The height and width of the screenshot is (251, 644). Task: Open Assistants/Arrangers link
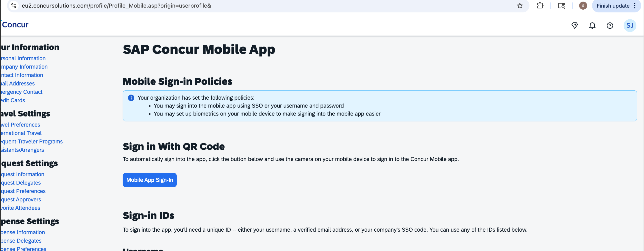coord(22,150)
